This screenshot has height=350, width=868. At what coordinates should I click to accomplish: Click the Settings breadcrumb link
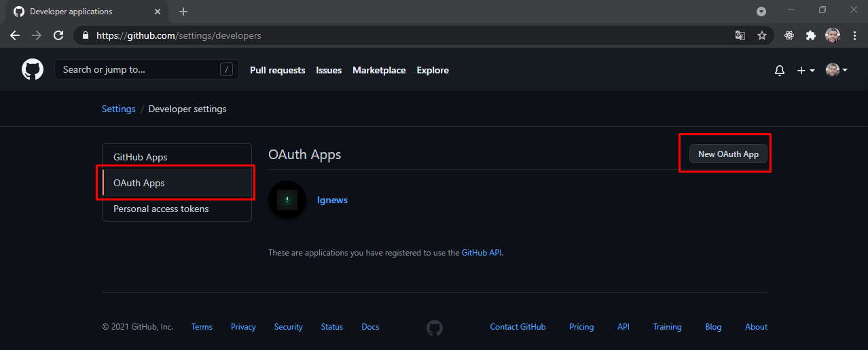119,109
